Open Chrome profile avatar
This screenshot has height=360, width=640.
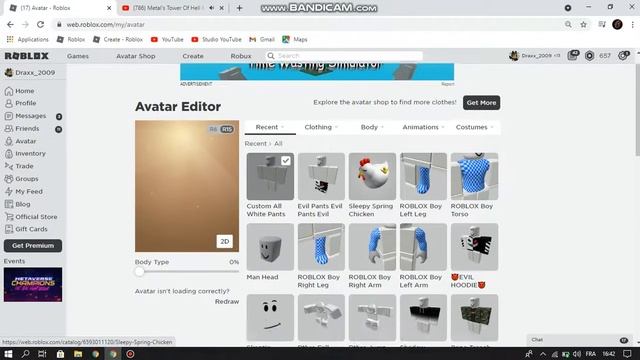pos(617,24)
